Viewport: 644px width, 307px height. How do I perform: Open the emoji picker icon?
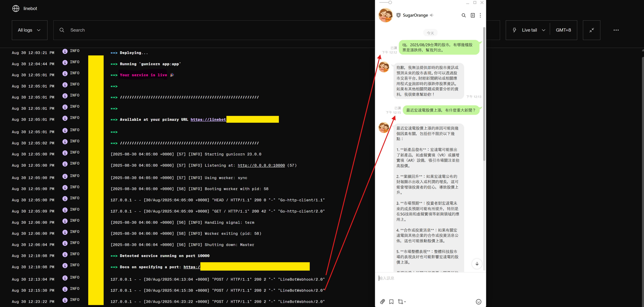(x=479, y=302)
